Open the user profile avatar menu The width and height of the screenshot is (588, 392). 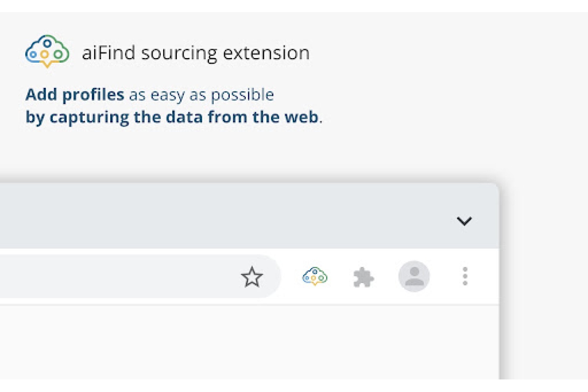[x=414, y=276]
